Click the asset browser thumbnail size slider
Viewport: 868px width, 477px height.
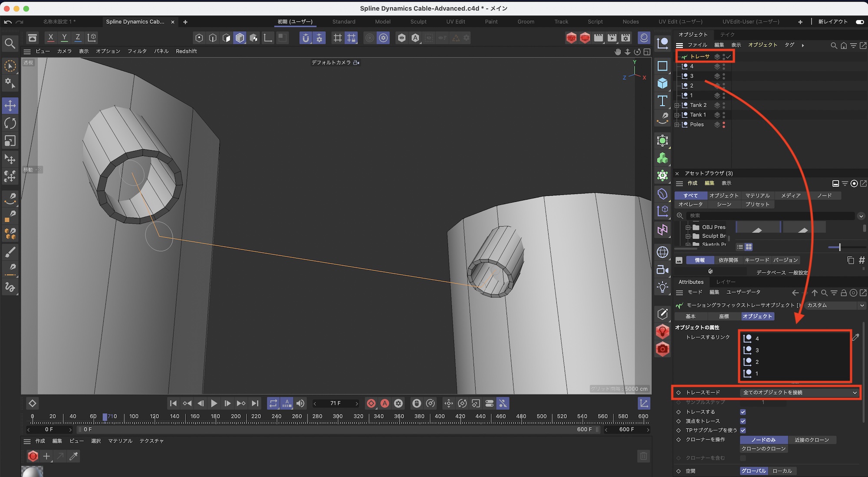tap(839, 247)
